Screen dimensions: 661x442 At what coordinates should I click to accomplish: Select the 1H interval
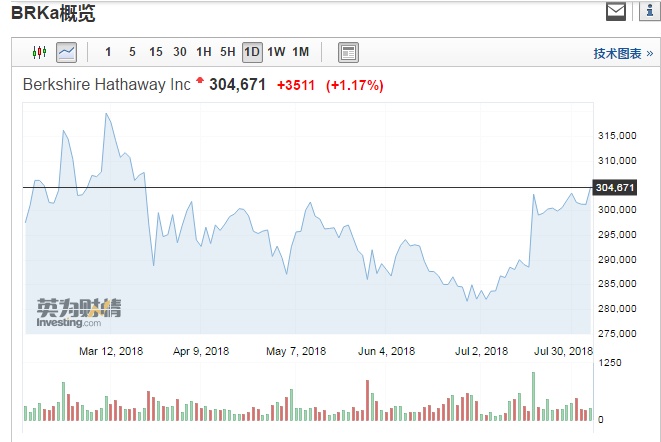pyautogui.click(x=204, y=52)
